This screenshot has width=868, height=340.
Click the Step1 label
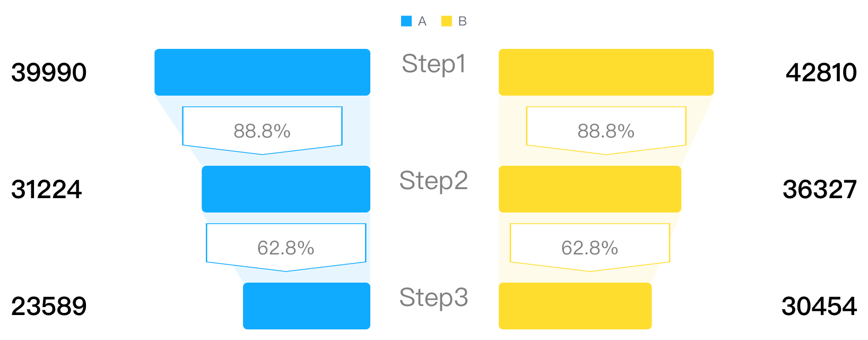click(434, 64)
